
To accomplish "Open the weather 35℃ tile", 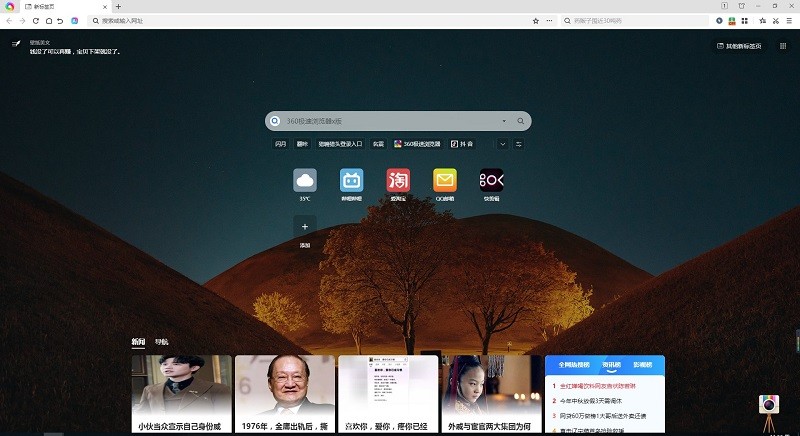I will [305, 180].
